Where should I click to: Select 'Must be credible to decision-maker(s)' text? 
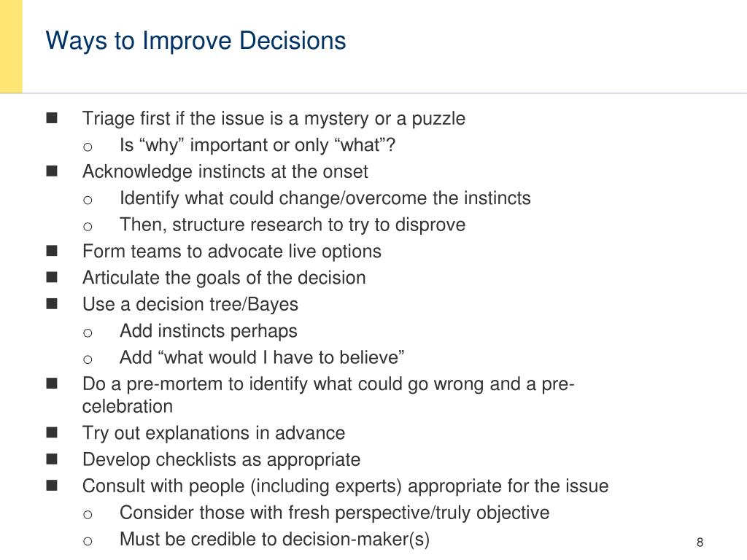click(x=274, y=540)
